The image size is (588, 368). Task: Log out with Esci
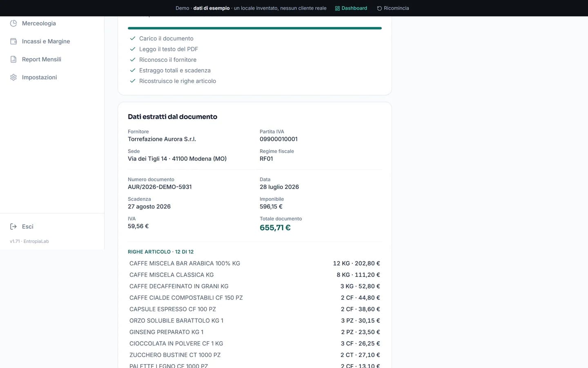pyautogui.click(x=52, y=227)
